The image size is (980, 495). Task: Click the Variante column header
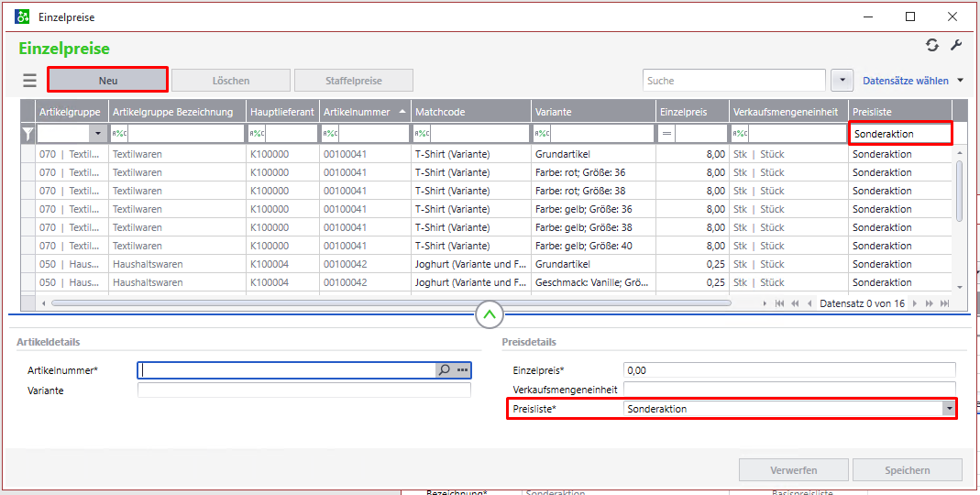[593, 112]
